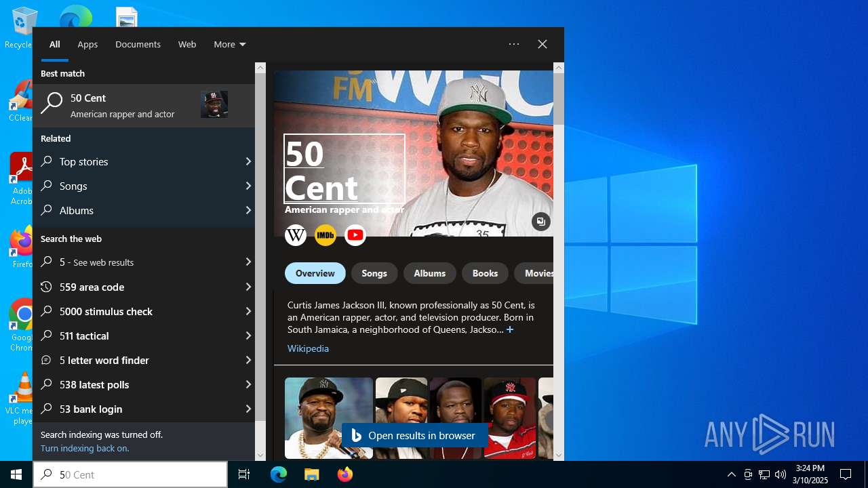Viewport: 868px width, 488px height.
Task: Expand Top stories related search arrow
Action: tap(248, 161)
